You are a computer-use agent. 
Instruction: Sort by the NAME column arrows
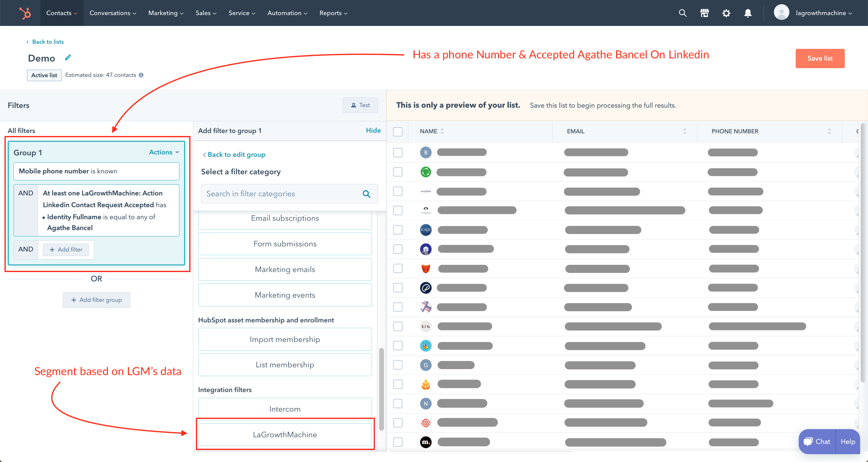442,131
